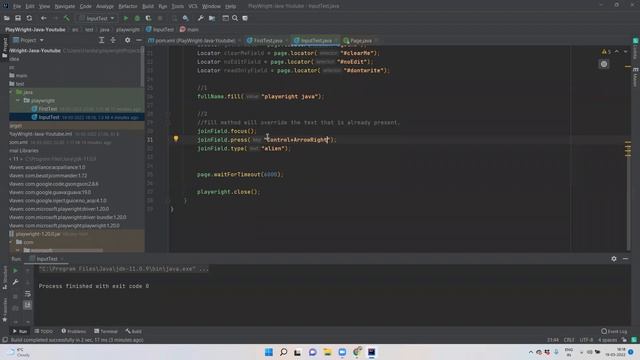Run InputTest with the green play icon
Screen dimensions: 640x360
126,18
